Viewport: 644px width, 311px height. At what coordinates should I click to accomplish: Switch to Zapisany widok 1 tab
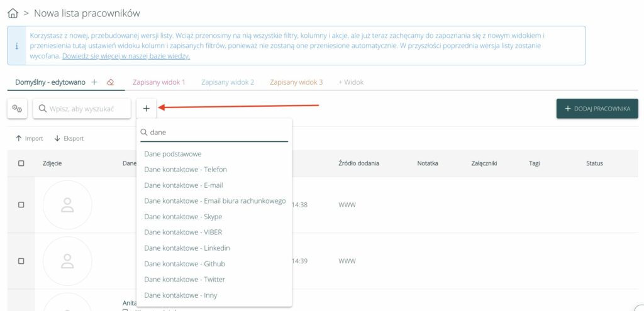coord(158,82)
